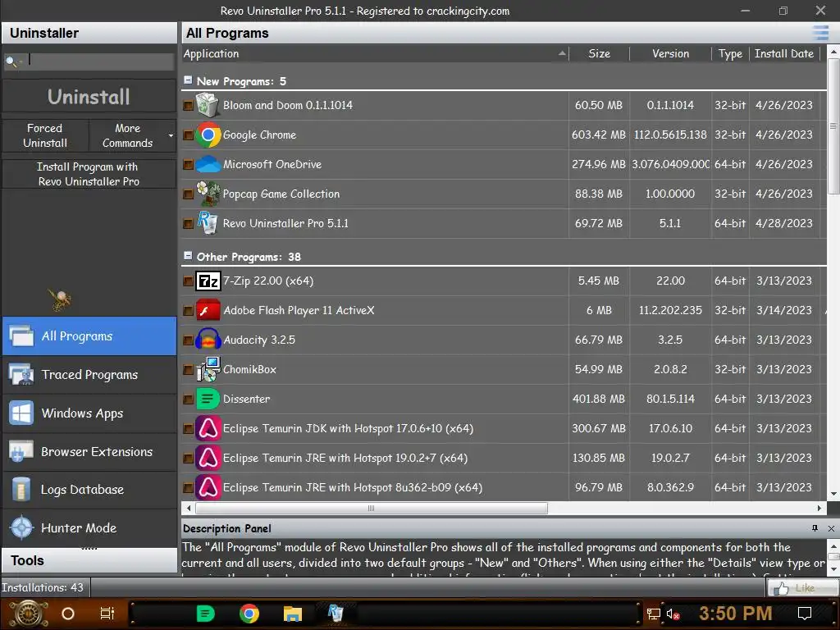Open File Explorer from the taskbar

[293, 614]
